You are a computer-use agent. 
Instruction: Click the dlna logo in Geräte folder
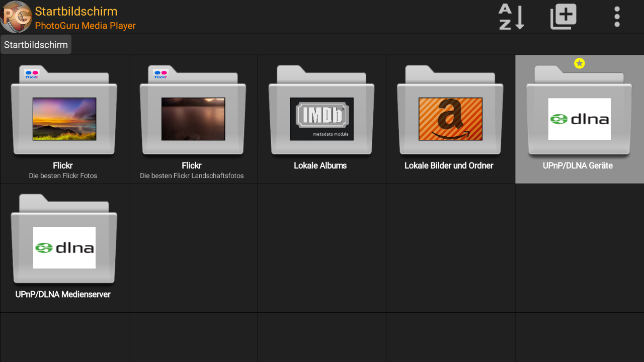tap(580, 119)
